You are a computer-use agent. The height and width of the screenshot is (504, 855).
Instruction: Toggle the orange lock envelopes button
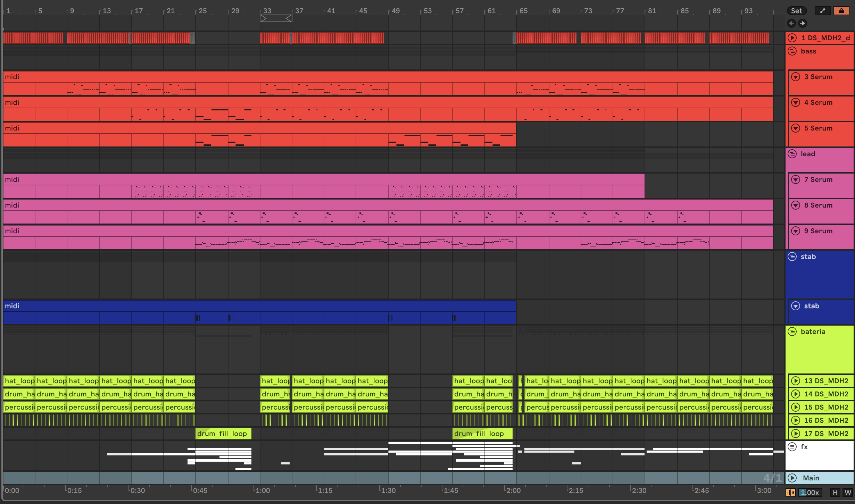pyautogui.click(x=841, y=11)
